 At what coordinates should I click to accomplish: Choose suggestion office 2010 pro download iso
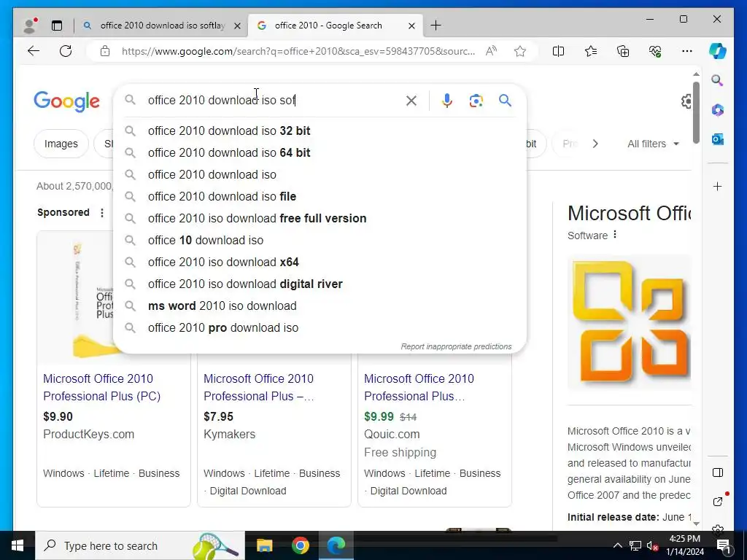tap(320, 328)
